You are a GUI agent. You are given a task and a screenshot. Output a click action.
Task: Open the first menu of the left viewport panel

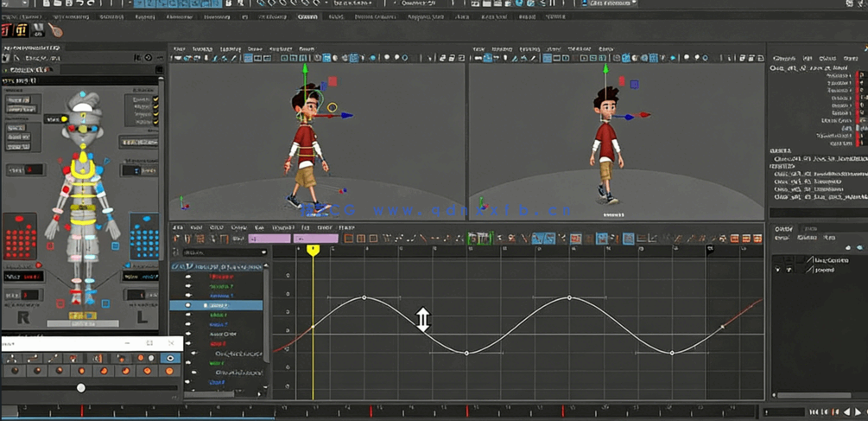pyautogui.click(x=179, y=49)
